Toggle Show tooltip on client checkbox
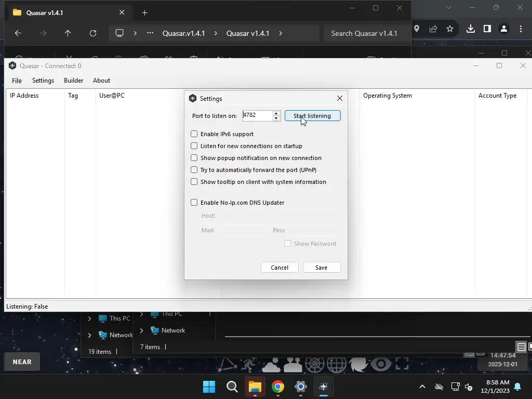The height and width of the screenshot is (399, 532). tap(194, 182)
